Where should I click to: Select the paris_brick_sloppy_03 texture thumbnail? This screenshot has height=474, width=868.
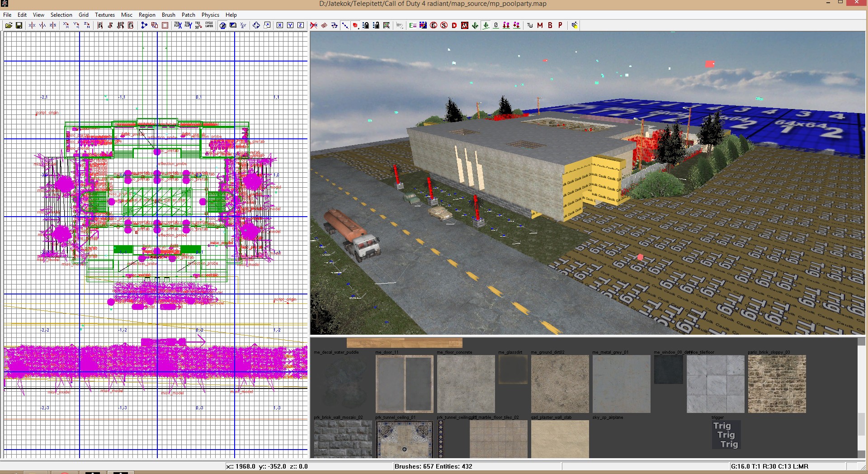click(777, 384)
